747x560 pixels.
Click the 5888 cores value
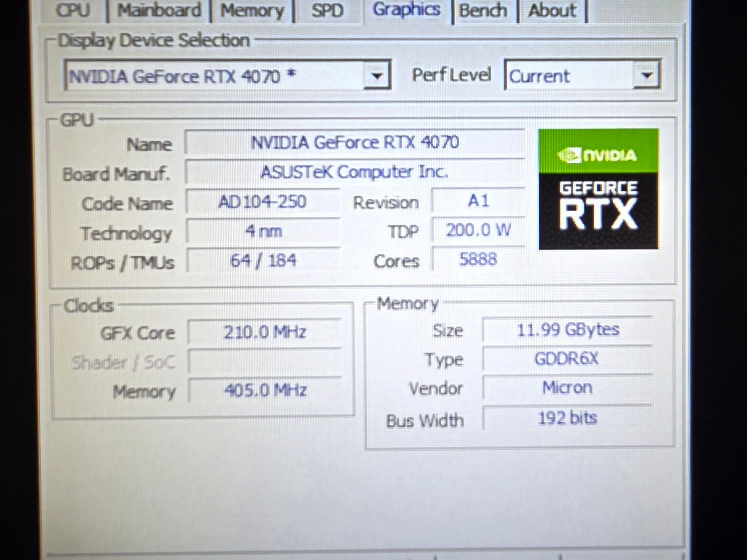tap(478, 259)
